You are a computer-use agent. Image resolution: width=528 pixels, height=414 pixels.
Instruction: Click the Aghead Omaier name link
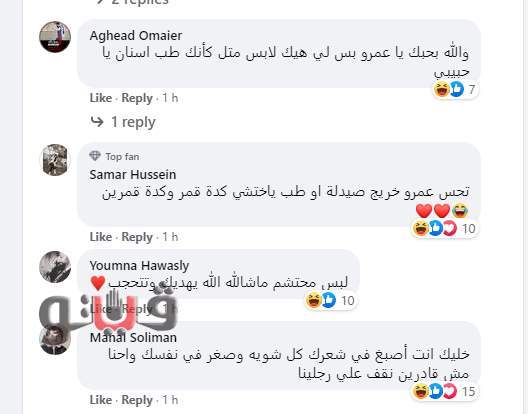[x=136, y=35]
